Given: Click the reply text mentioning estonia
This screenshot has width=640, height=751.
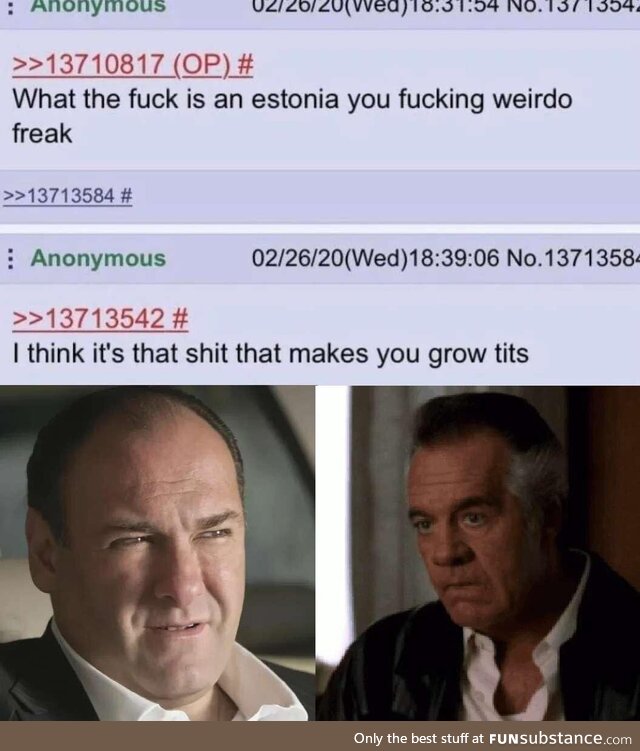Looking at the screenshot, I should click(x=292, y=116).
